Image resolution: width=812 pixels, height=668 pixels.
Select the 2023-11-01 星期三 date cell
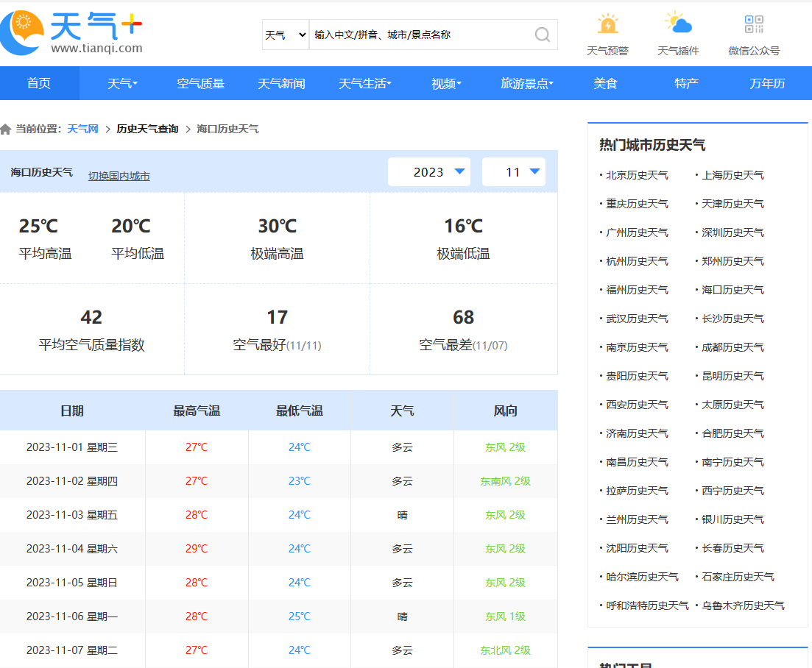pyautogui.click(x=72, y=447)
